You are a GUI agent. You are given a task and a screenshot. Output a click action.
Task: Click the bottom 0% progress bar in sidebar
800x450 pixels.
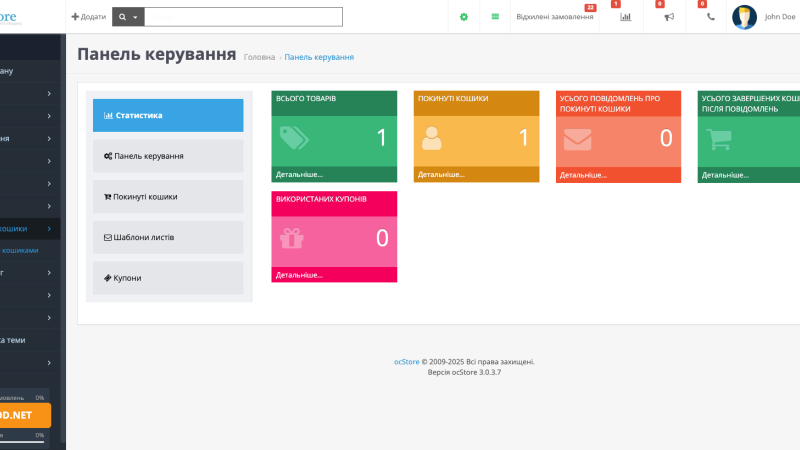(x=22, y=441)
